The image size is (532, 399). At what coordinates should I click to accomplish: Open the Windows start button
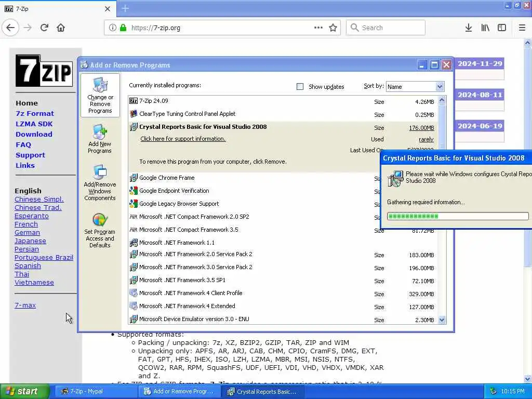click(x=25, y=392)
